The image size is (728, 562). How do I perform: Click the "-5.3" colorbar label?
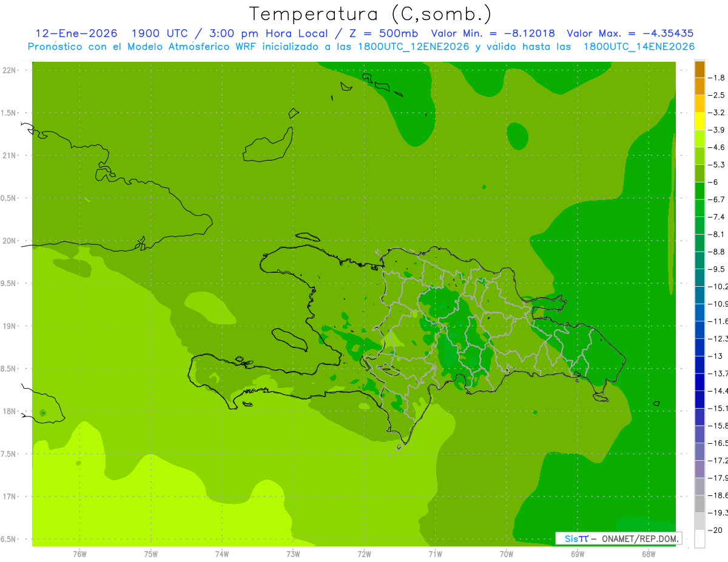point(716,164)
